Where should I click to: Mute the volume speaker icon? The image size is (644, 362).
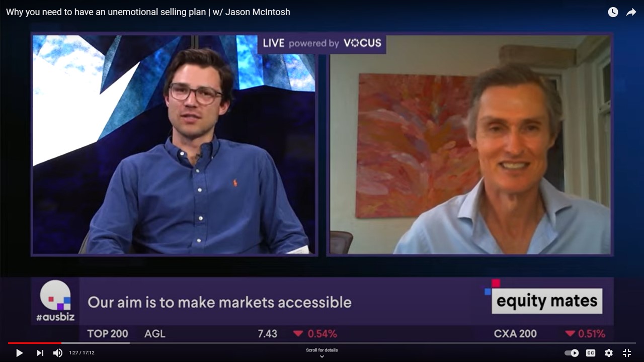(x=58, y=353)
